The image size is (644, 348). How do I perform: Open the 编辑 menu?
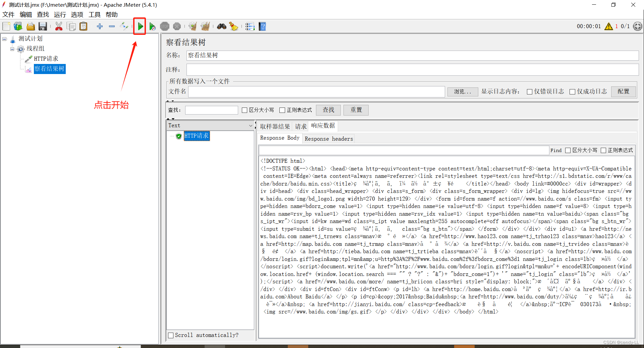26,14
